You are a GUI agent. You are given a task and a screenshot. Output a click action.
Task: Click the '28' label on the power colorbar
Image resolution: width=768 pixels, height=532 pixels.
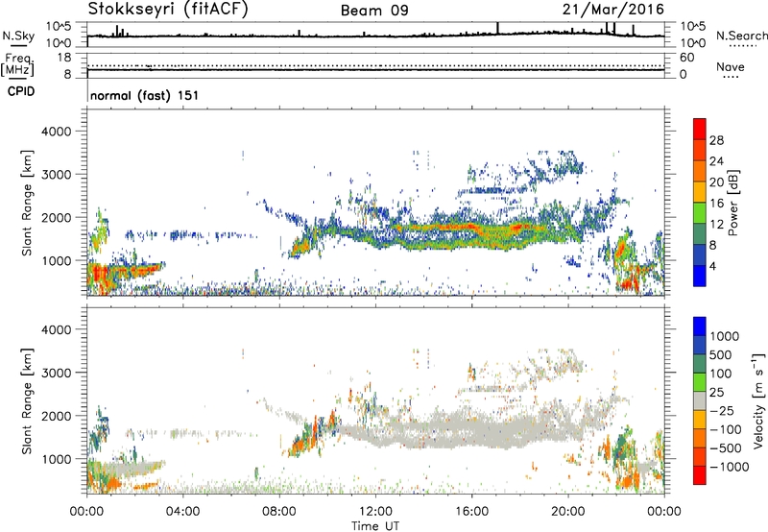click(x=716, y=140)
